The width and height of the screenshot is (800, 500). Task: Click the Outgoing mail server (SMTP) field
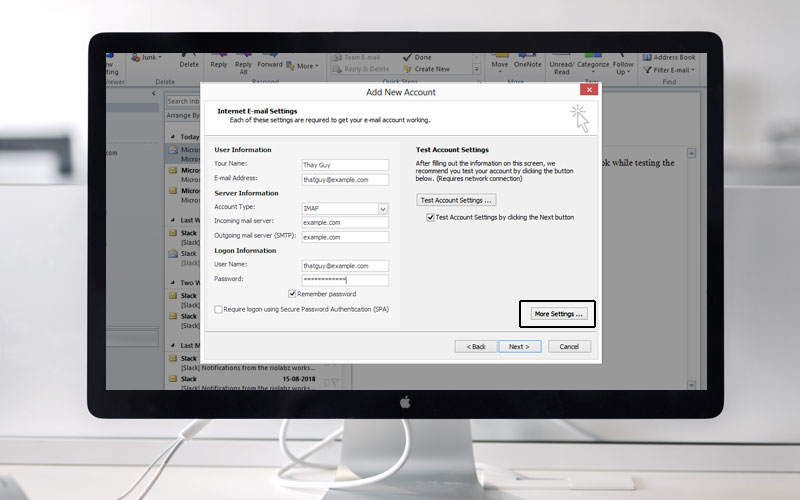(x=345, y=237)
